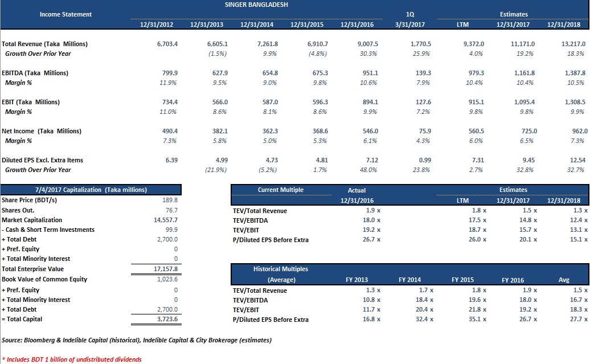
Task: Select the 12/31/2014 column header
Action: [x=257, y=24]
